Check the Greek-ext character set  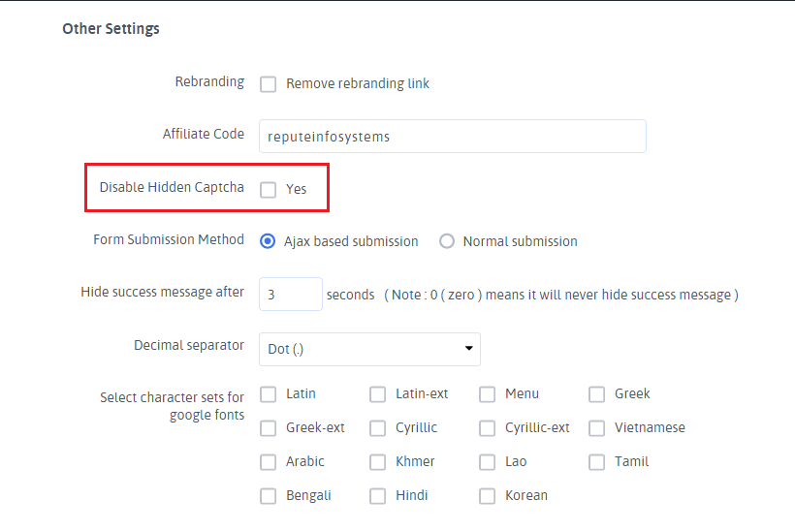269,428
